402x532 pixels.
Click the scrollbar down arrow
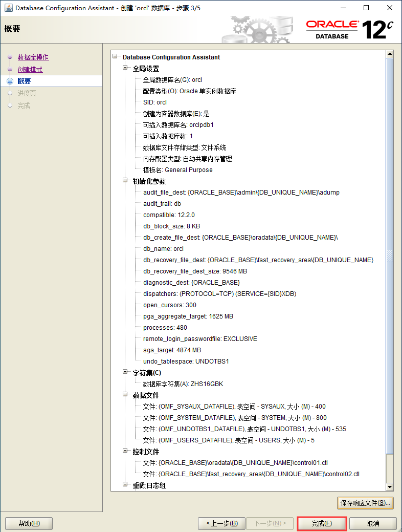(x=389, y=487)
